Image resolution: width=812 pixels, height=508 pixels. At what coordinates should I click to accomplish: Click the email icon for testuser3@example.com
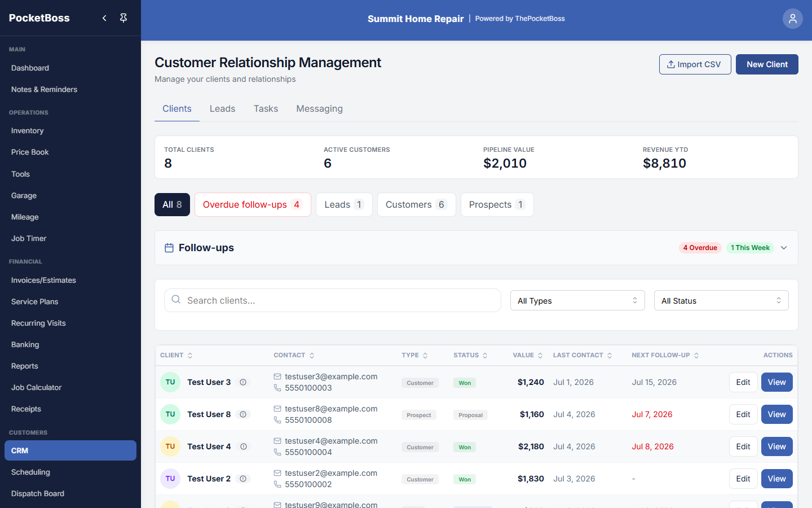coord(277,376)
